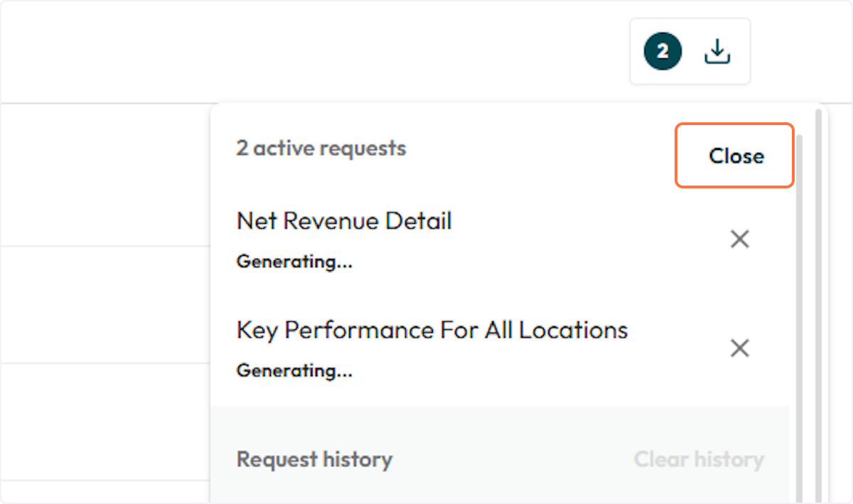Click the requests list inner scrollbar

(x=799, y=284)
